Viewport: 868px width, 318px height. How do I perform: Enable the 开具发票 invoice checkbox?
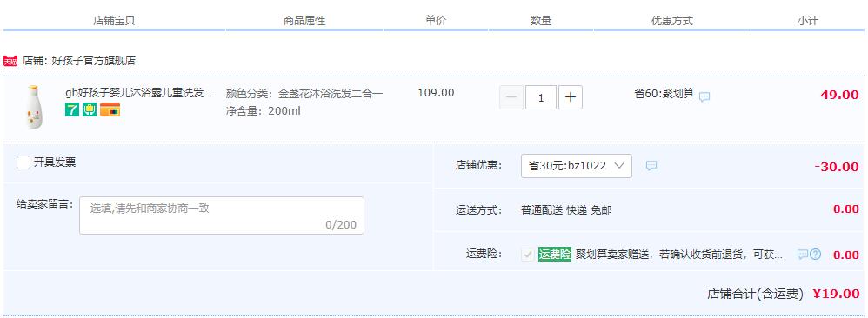(23, 162)
